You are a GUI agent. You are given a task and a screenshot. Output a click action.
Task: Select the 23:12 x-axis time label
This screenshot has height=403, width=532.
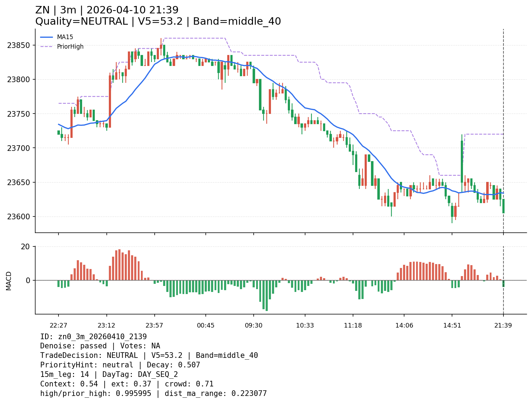click(x=107, y=325)
